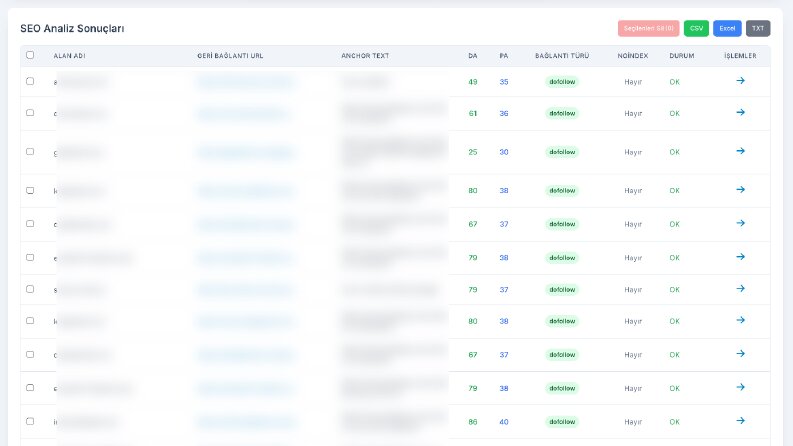Click Hayır in the DA 49 row
The width and height of the screenshot is (793, 446).
pyautogui.click(x=633, y=82)
